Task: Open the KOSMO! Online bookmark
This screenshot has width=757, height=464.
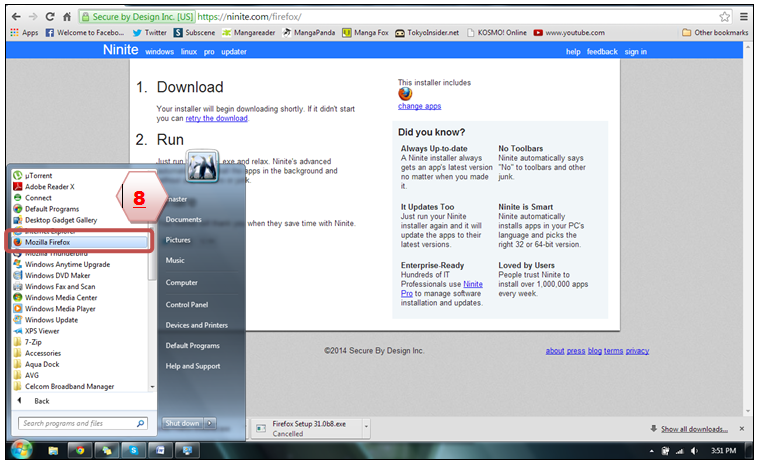Action: [497, 32]
